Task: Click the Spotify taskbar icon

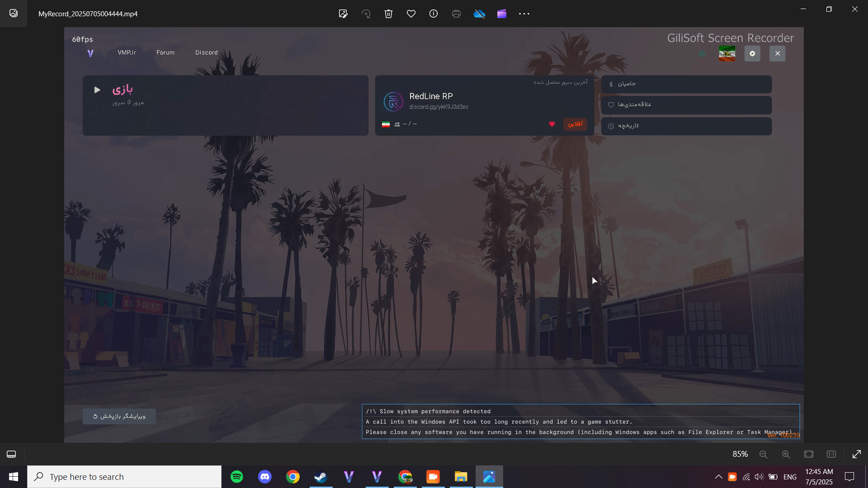Action: click(237, 477)
